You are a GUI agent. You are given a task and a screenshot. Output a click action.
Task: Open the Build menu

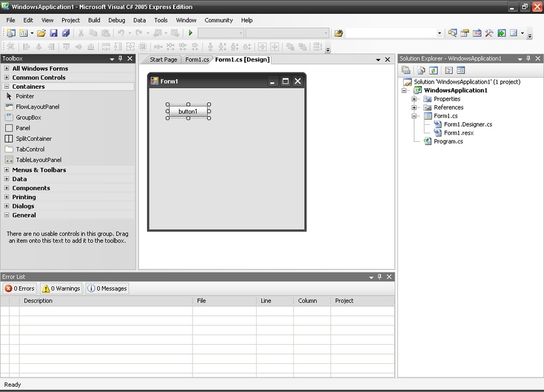point(94,20)
